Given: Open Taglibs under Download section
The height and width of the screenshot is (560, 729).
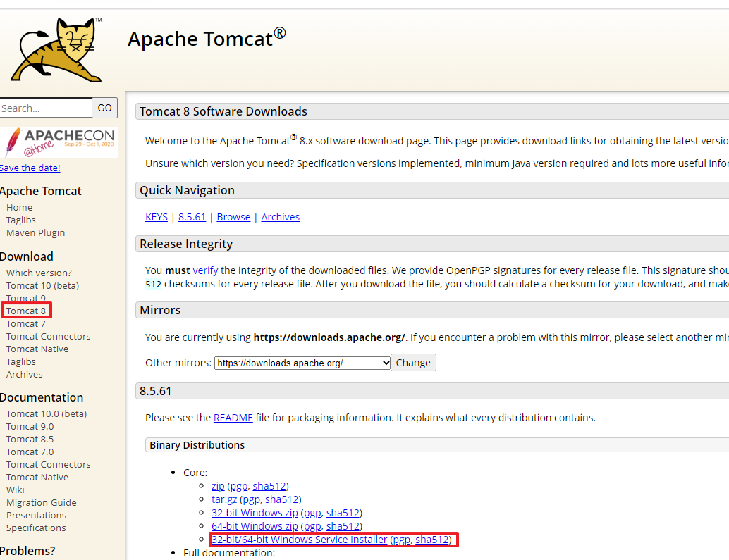Looking at the screenshot, I should tap(21, 362).
